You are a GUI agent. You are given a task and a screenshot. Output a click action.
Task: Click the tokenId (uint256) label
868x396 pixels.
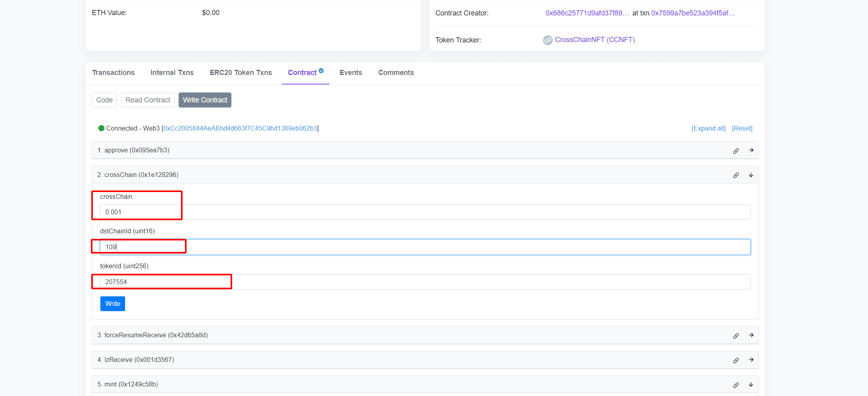124,266
